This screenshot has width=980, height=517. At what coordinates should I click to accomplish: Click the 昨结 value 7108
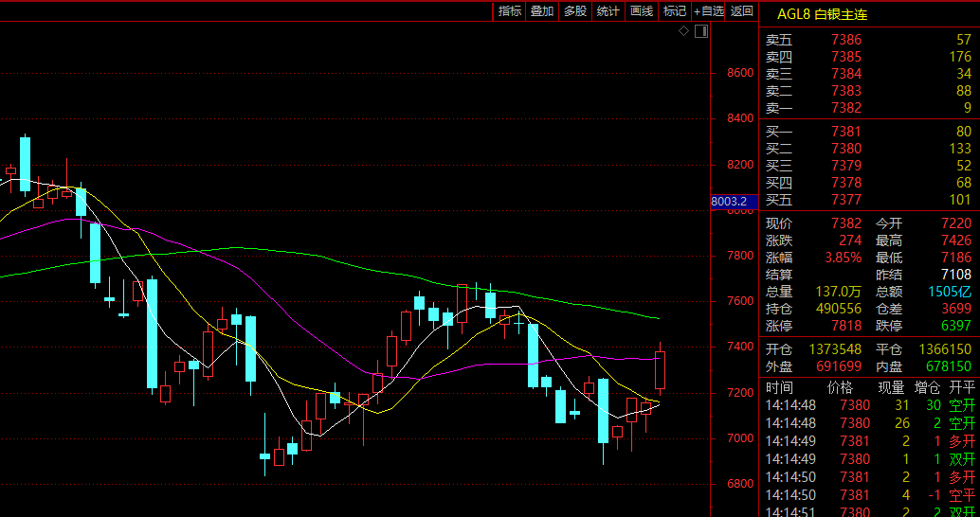pyautogui.click(x=956, y=275)
